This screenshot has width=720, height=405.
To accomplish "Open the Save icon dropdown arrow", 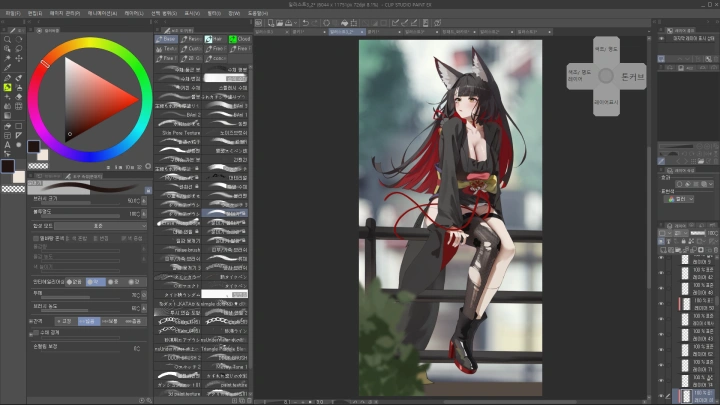I will [296, 22].
